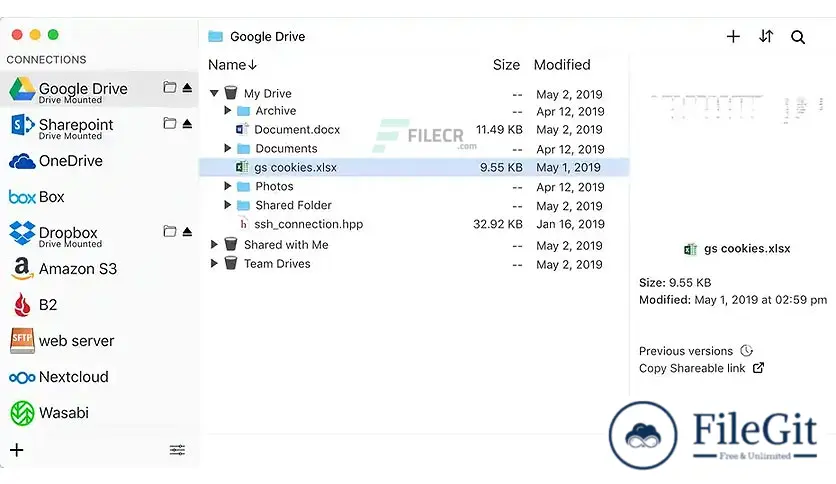The height and width of the screenshot is (484, 836).
Task: Click the Size: 9.55 KB detail
Action: click(675, 283)
